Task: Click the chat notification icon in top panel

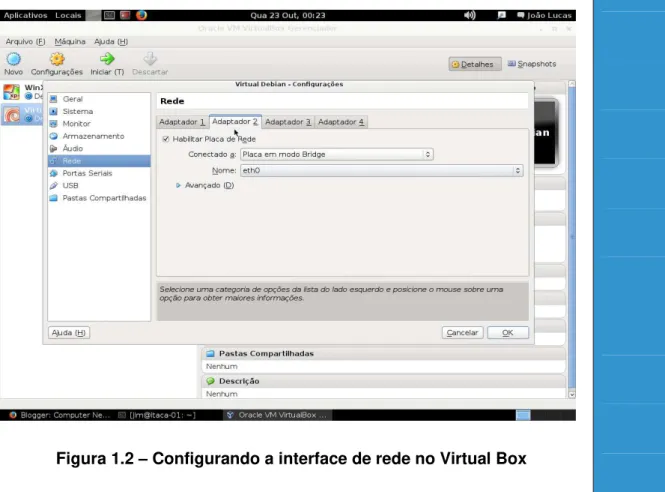Action: pyautogui.click(x=502, y=15)
